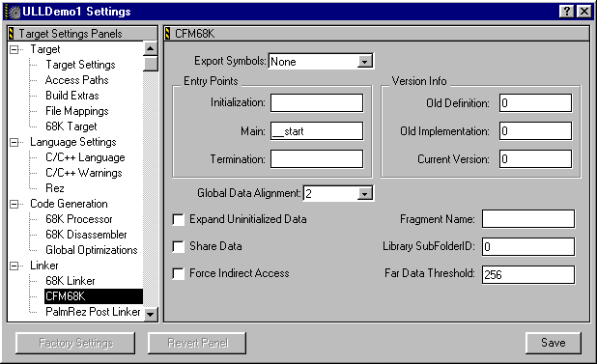Click the CFM68K panel header icon

point(167,34)
